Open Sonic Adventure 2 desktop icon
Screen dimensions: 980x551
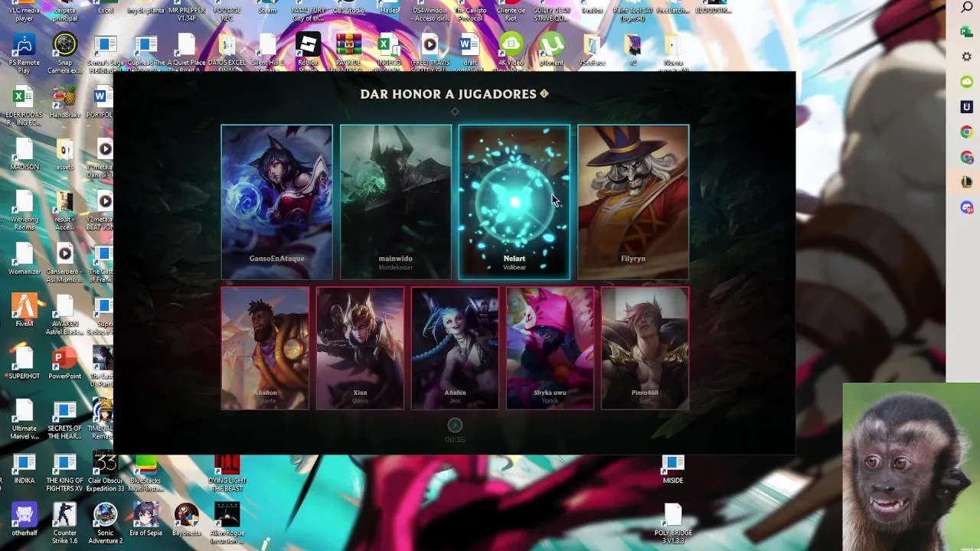pos(105,524)
